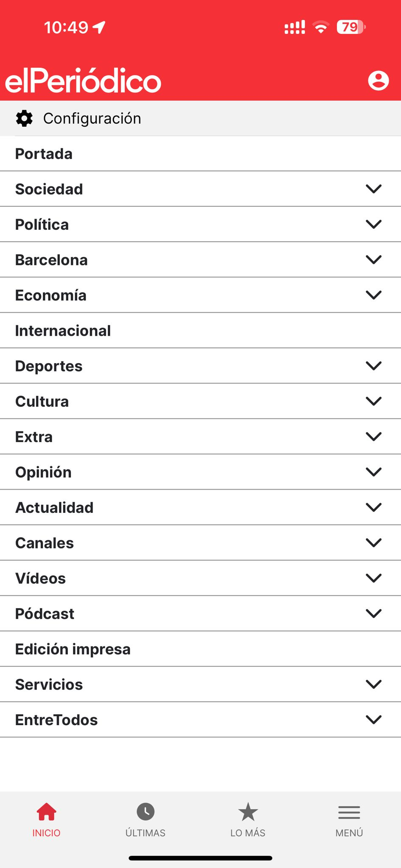
Task: Expand the Sociedad section
Action: point(373,189)
